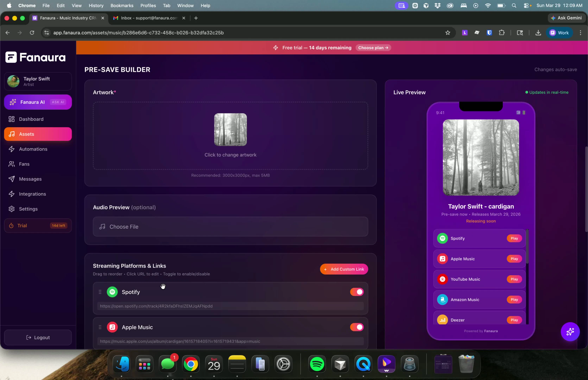
Task: Open Bitwarden shield extension icon
Action: (489, 33)
